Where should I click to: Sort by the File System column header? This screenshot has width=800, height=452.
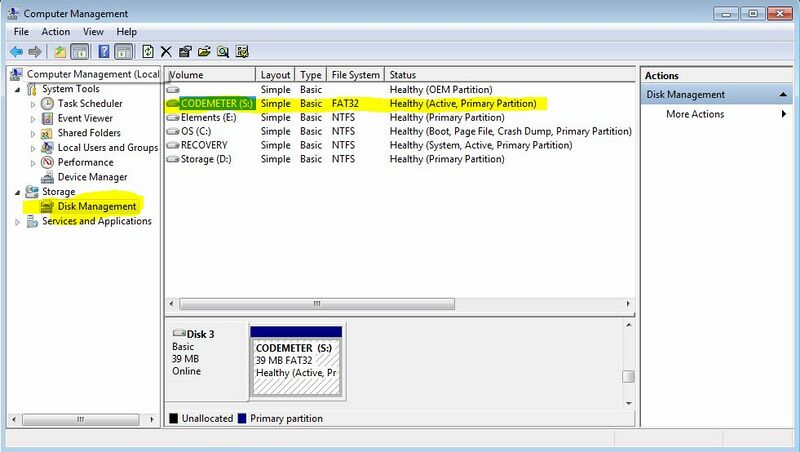(x=356, y=75)
